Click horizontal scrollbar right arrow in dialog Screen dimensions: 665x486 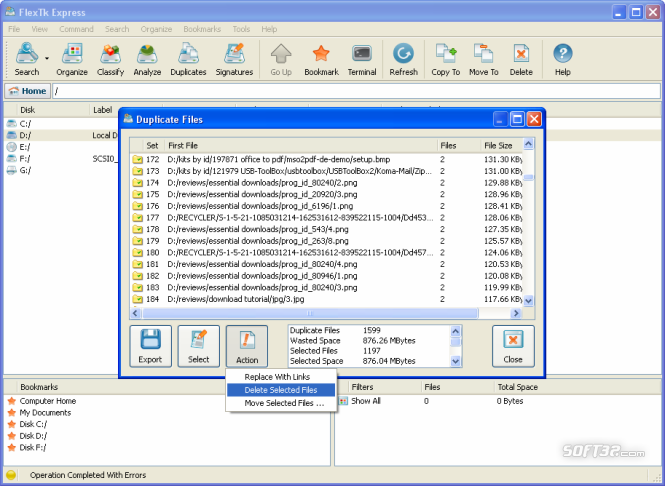point(516,313)
